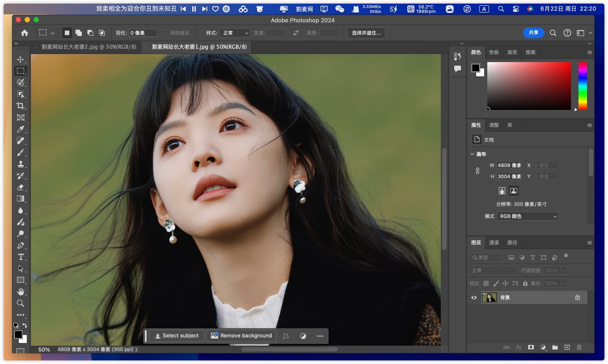Select the Eraser tool

coord(21,187)
